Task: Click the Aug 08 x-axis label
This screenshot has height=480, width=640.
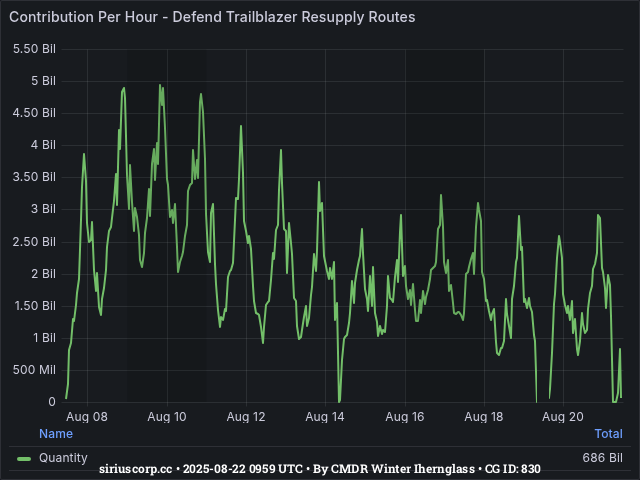Action: [x=87, y=417]
